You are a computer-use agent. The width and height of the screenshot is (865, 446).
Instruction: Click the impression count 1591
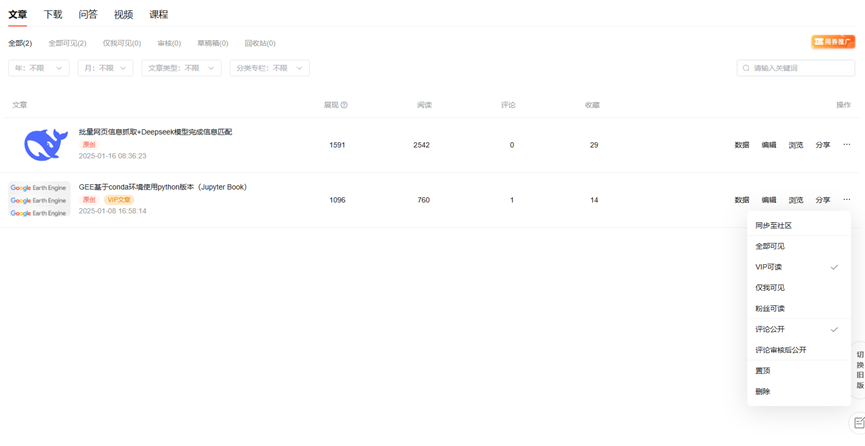tap(337, 145)
